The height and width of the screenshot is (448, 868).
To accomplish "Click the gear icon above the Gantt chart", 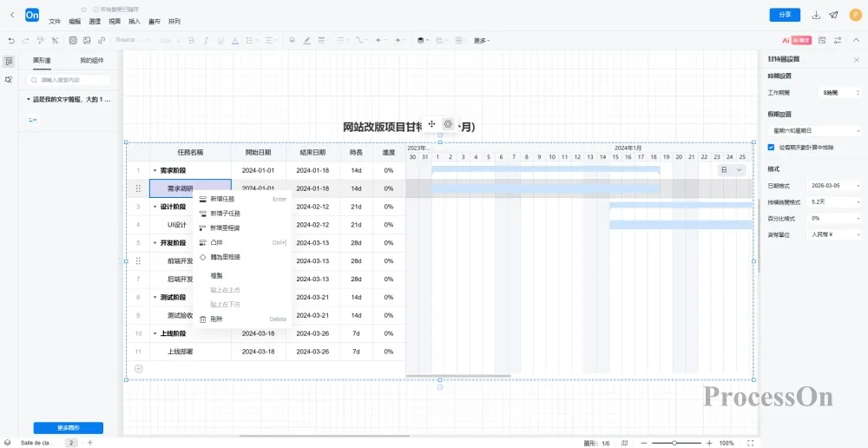I will (x=448, y=124).
